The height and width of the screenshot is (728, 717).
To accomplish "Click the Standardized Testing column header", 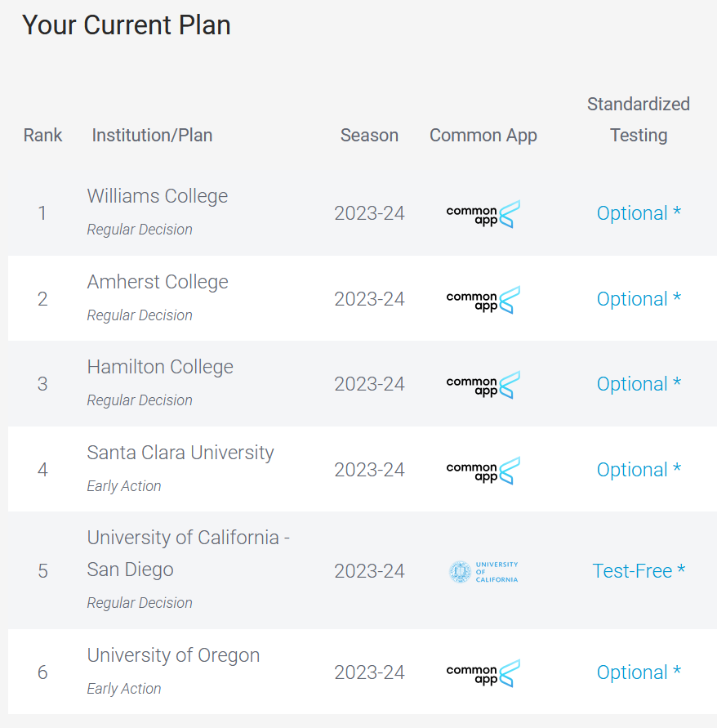I will [x=639, y=120].
